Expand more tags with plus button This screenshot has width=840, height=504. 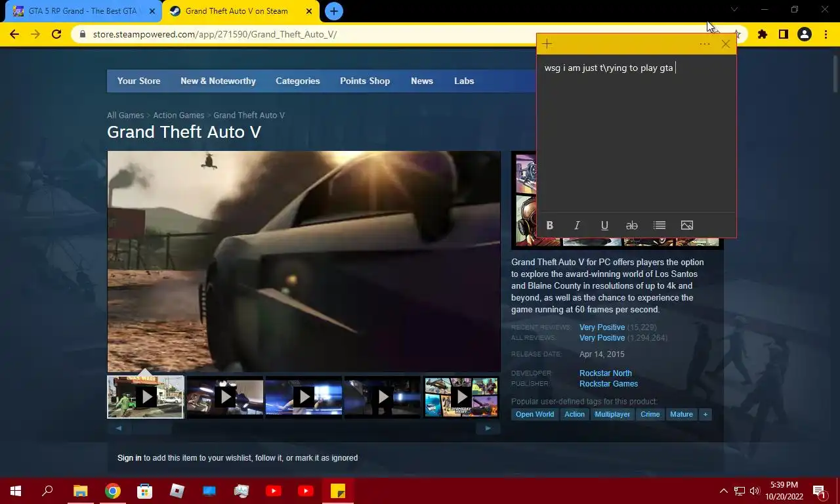705,414
